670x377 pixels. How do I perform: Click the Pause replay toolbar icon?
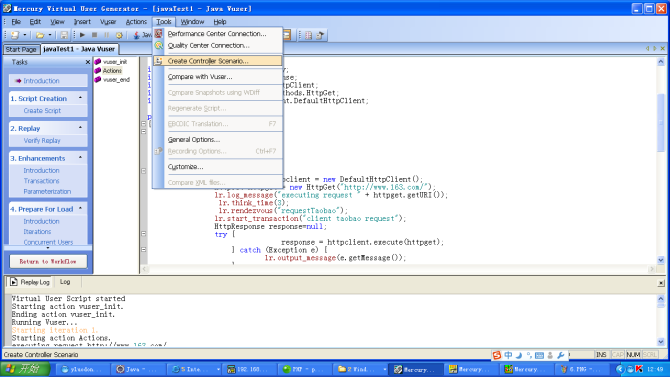(x=106, y=35)
